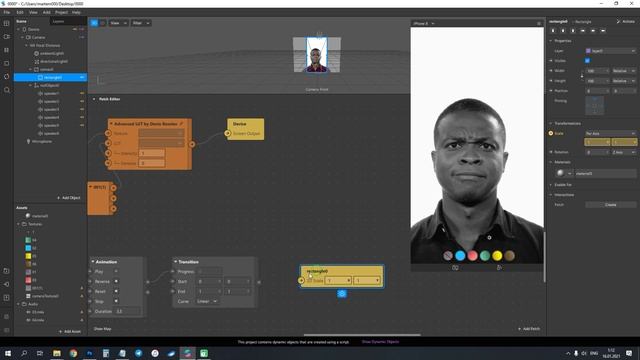640x360 pixels.
Task: Click the Device Screen Output patch
Action: [245, 129]
